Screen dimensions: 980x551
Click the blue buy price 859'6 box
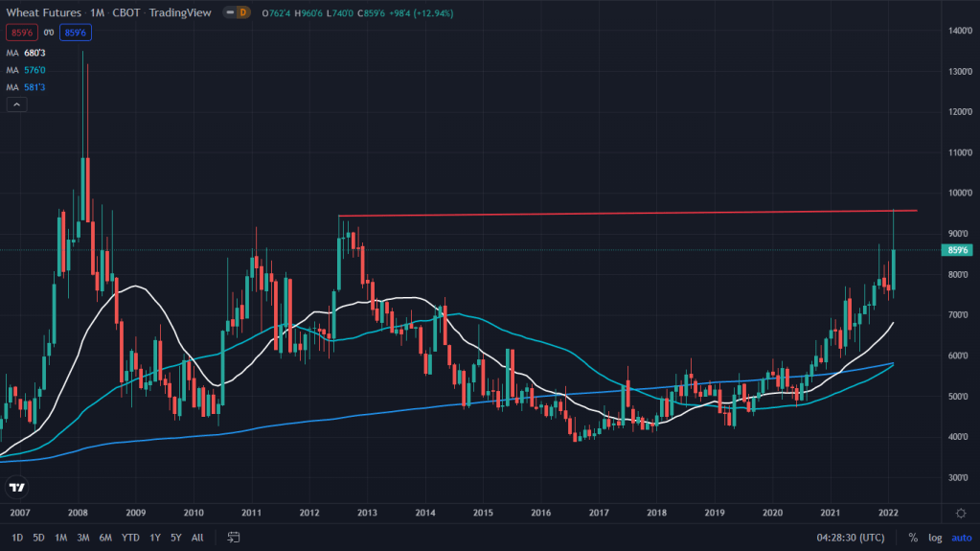coord(74,33)
